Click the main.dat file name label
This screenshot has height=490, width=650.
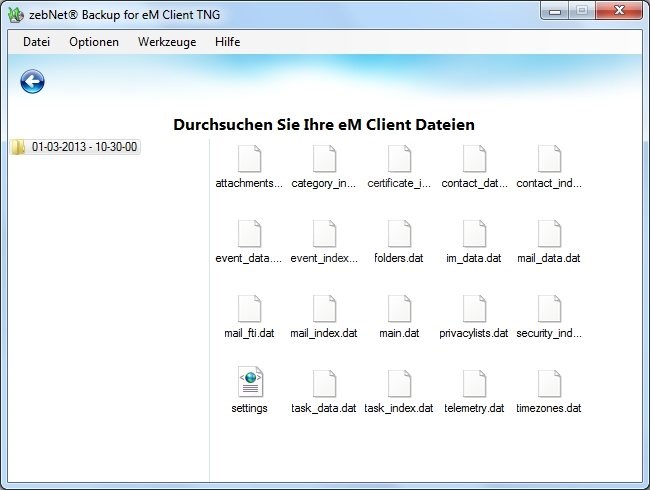(399, 333)
